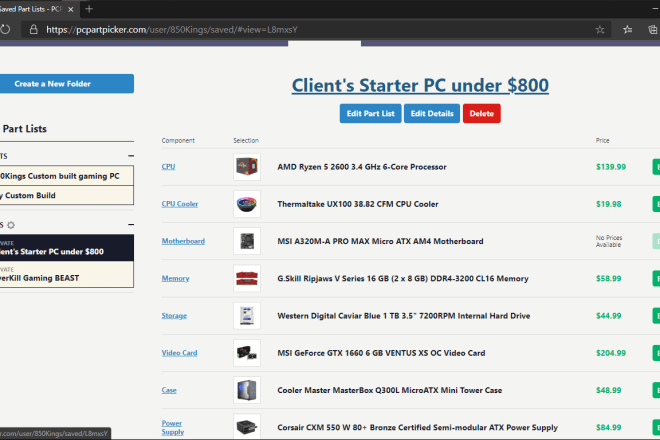Open AMD Ryzen 5 2600 processor name
This screenshot has height=440, width=660.
click(x=362, y=167)
